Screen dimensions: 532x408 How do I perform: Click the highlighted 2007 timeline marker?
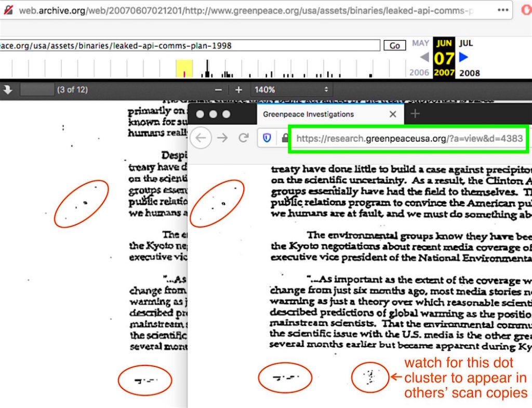click(184, 69)
